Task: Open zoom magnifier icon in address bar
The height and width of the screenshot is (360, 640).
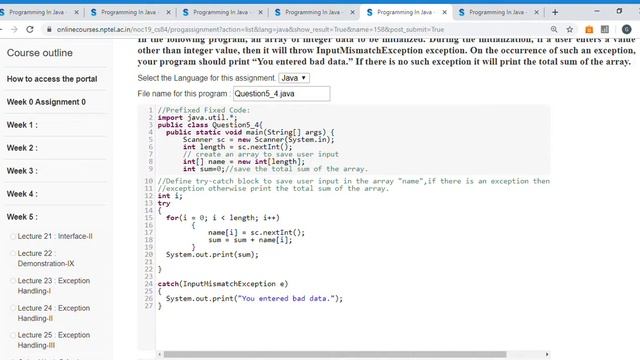Action: point(554,29)
